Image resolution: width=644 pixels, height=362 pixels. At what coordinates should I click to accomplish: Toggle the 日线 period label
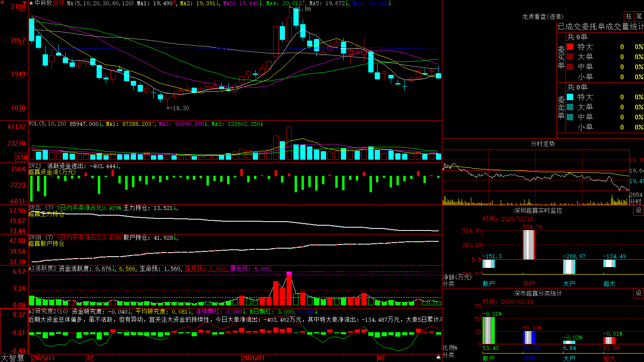(x=59, y=3)
